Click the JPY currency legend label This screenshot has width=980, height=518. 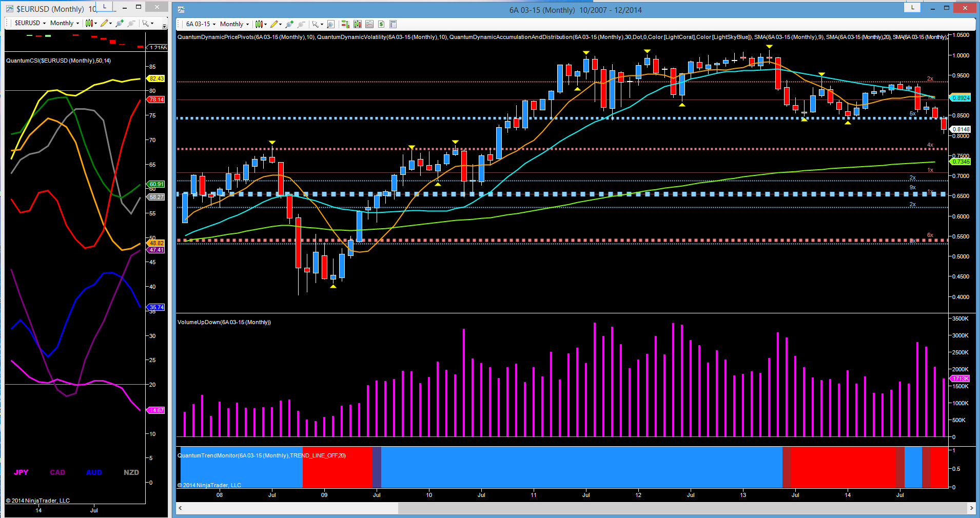pyautogui.click(x=21, y=472)
